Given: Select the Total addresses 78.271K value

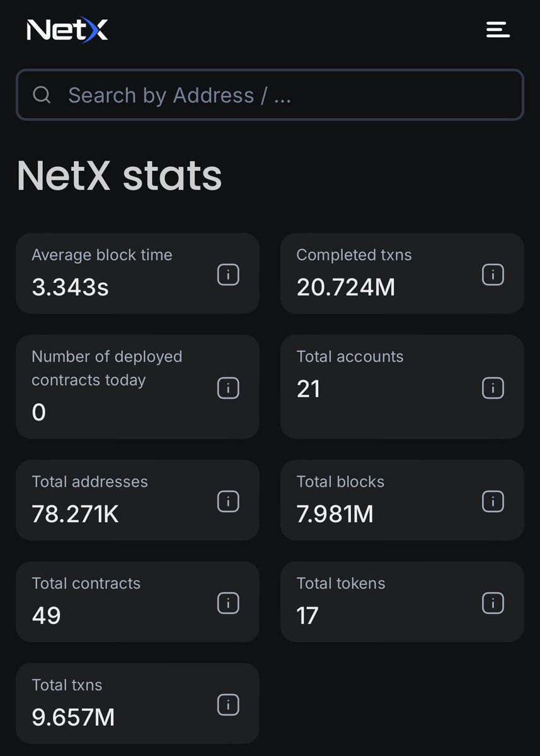Looking at the screenshot, I should coord(75,515).
